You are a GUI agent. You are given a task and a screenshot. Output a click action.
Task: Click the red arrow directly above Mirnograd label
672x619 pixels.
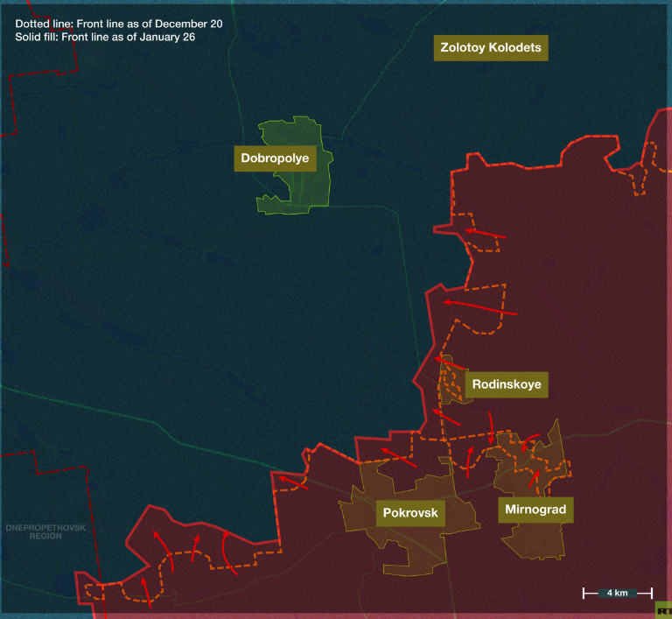534,478
